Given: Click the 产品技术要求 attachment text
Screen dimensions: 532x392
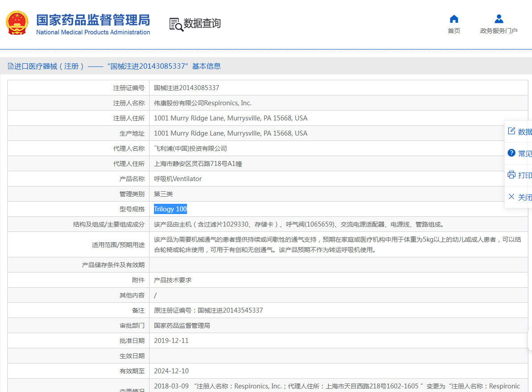Looking at the screenshot, I should (x=173, y=280).
